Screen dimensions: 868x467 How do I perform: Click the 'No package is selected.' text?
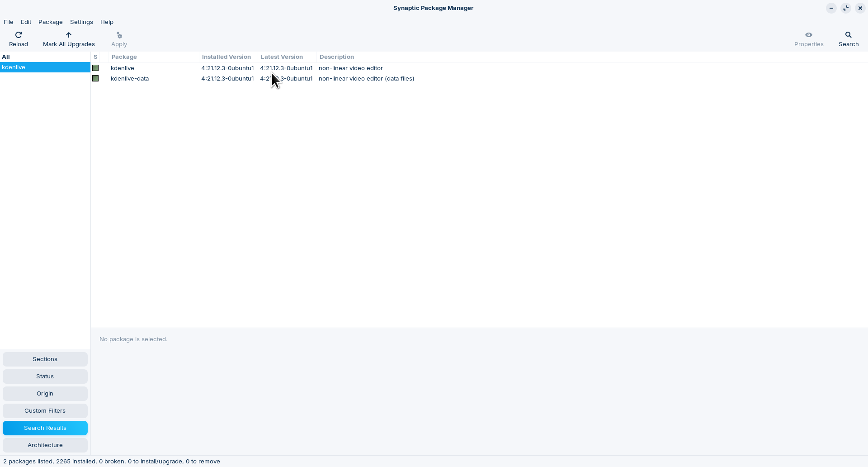click(x=133, y=339)
